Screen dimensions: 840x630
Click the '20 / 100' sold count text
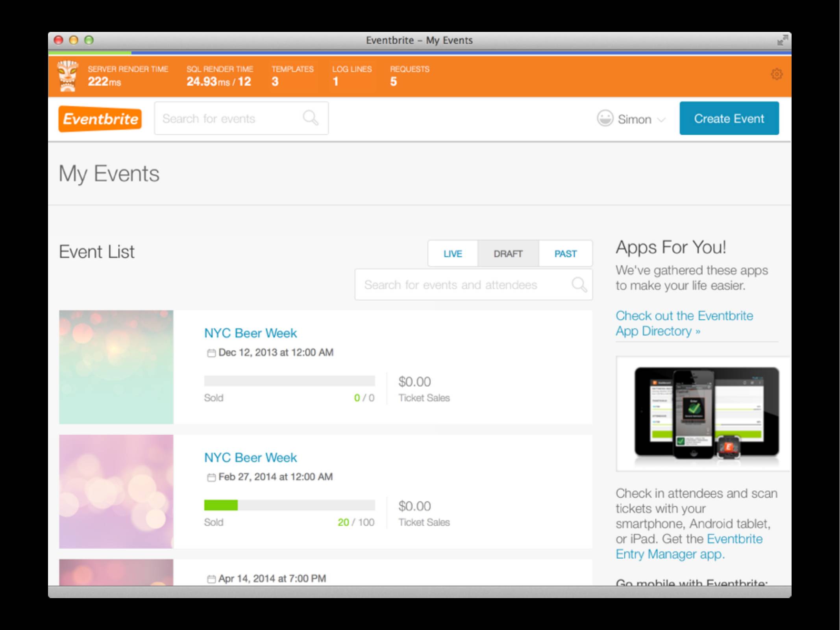(356, 523)
